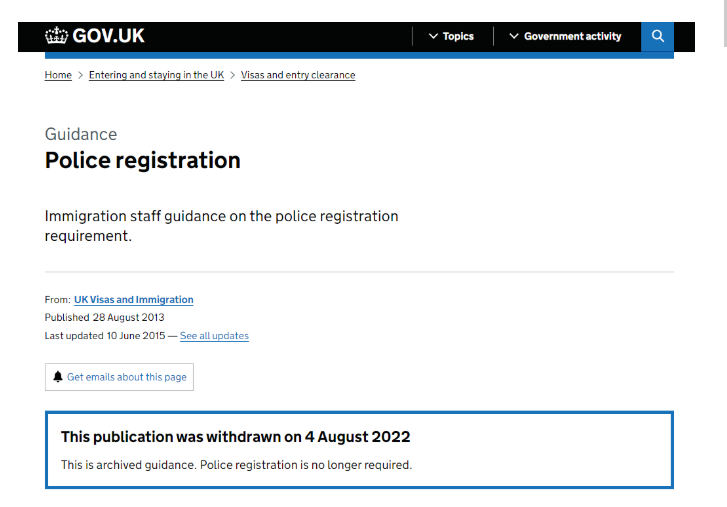The width and height of the screenshot is (727, 507).
Task: Open the Government activity menu label
Action: (x=573, y=36)
